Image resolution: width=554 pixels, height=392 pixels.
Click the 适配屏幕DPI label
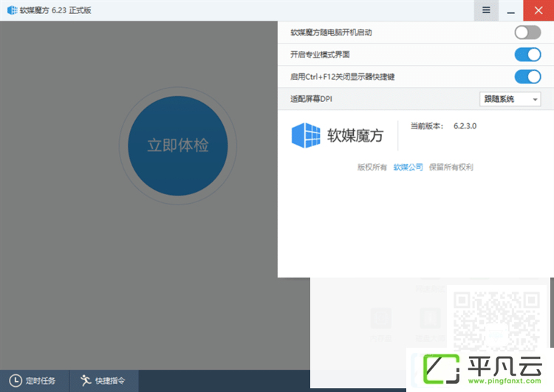point(311,99)
